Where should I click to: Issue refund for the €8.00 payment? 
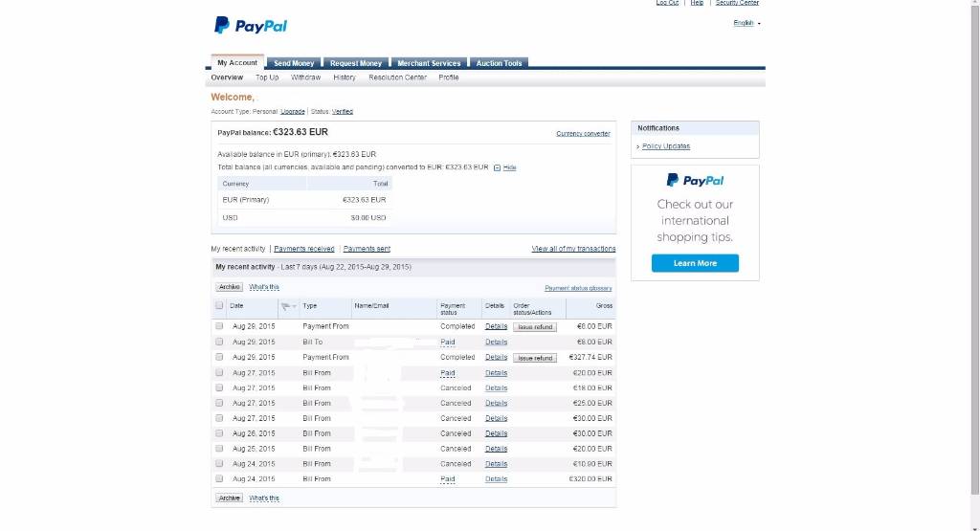tap(535, 326)
